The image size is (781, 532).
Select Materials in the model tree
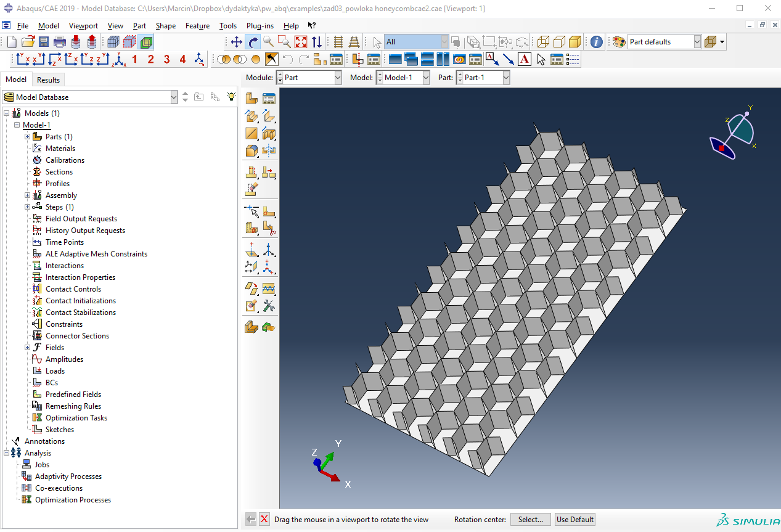click(x=60, y=149)
